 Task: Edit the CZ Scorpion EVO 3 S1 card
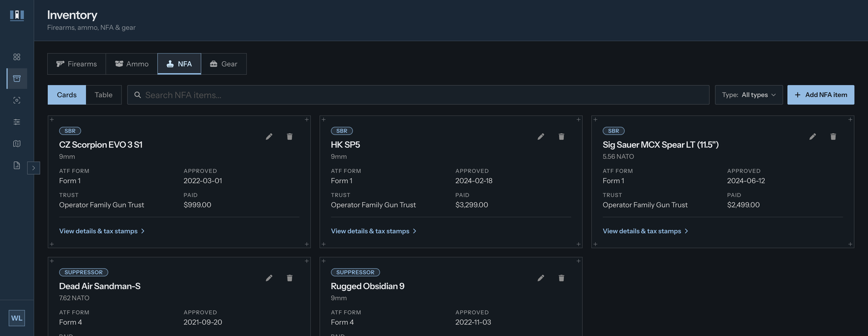269,137
